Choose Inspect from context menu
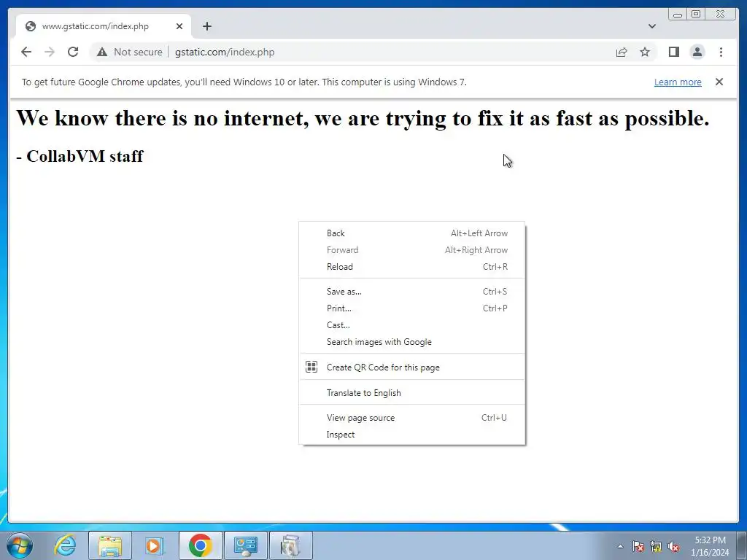The height and width of the screenshot is (560, 747). point(411,435)
